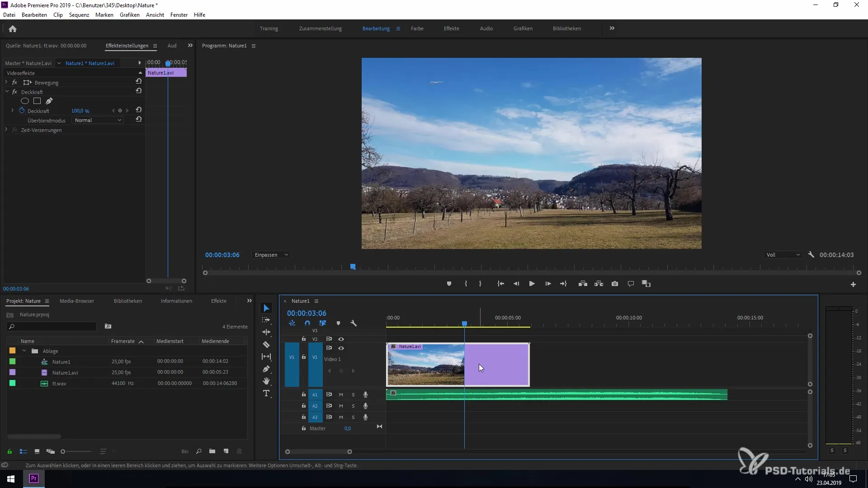This screenshot has width=868, height=488.
Task: Select the Selection tool arrow
Action: click(266, 308)
